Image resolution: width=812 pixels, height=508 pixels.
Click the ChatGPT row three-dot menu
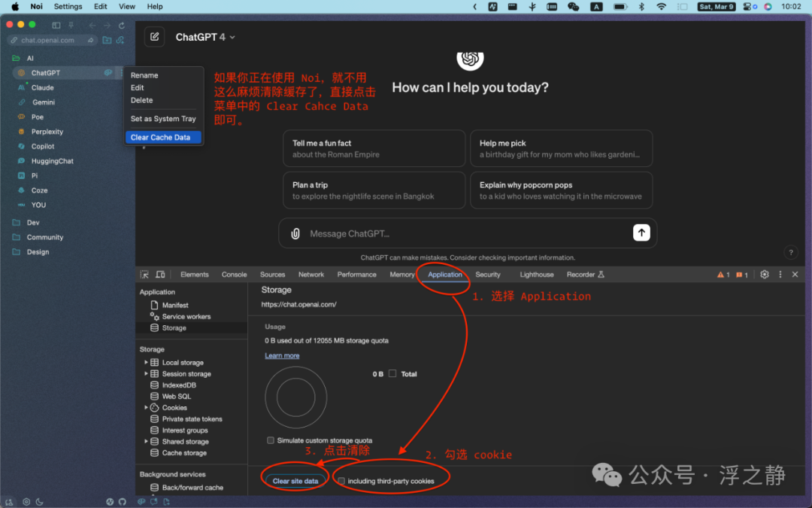point(121,72)
